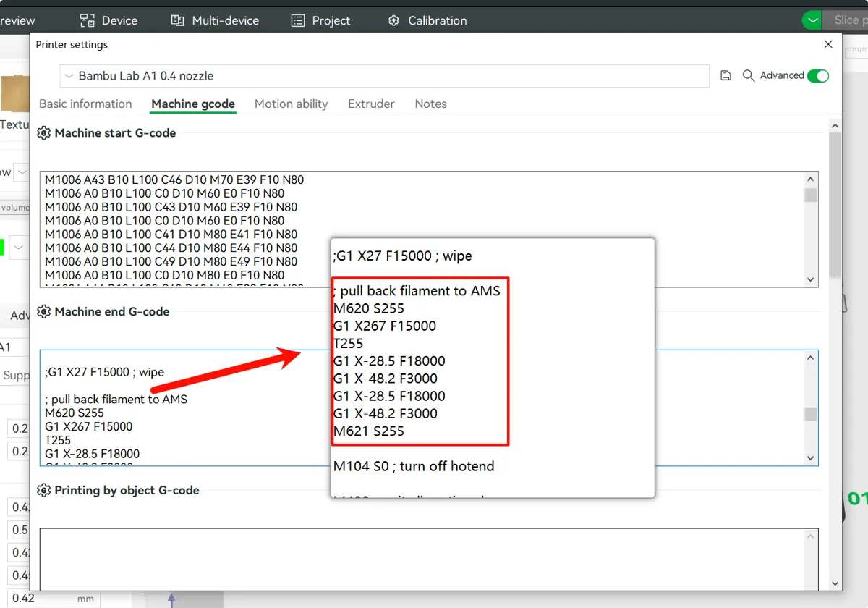Toggle the Advanced mode switch
The image size is (868, 608).
pyautogui.click(x=818, y=75)
